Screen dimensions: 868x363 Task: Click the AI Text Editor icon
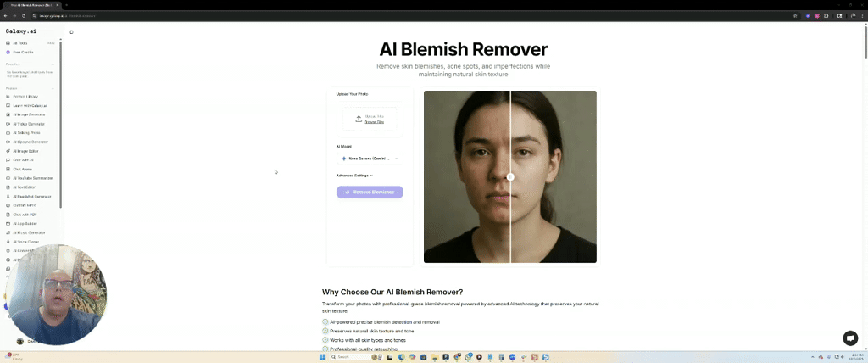(8, 187)
